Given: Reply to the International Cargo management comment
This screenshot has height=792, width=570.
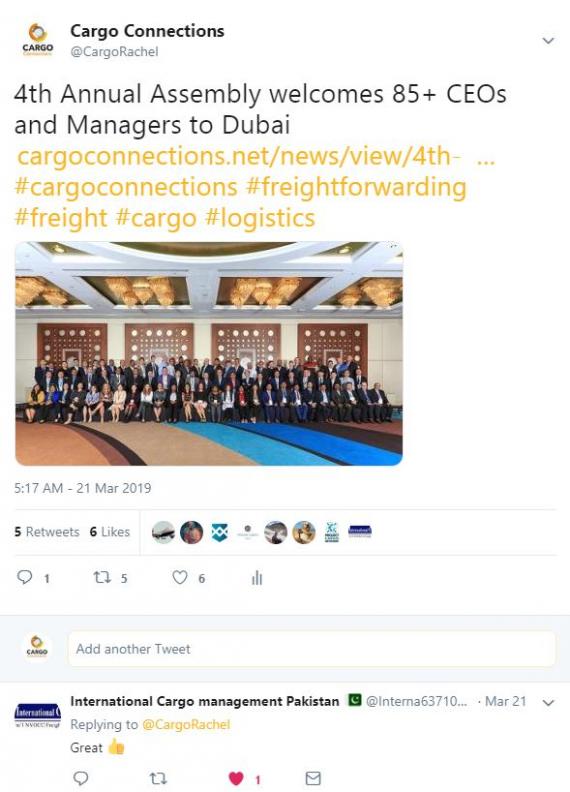Looking at the screenshot, I should tap(81, 778).
